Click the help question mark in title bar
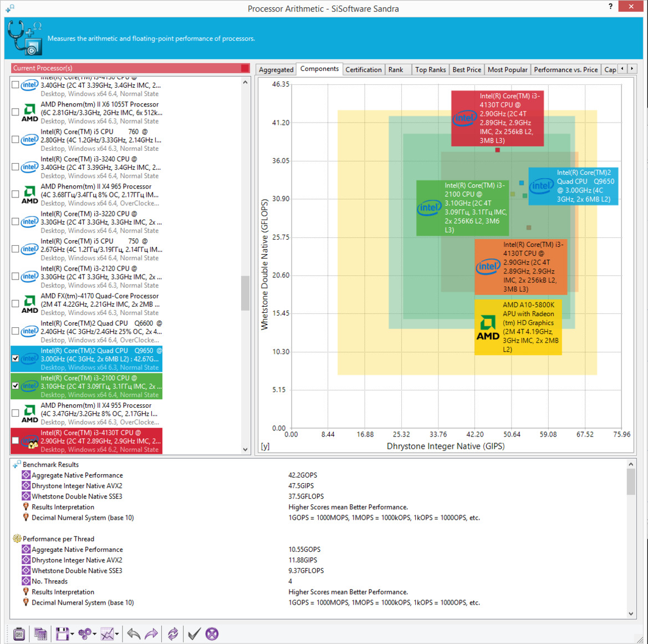The height and width of the screenshot is (644, 648). click(x=610, y=6)
